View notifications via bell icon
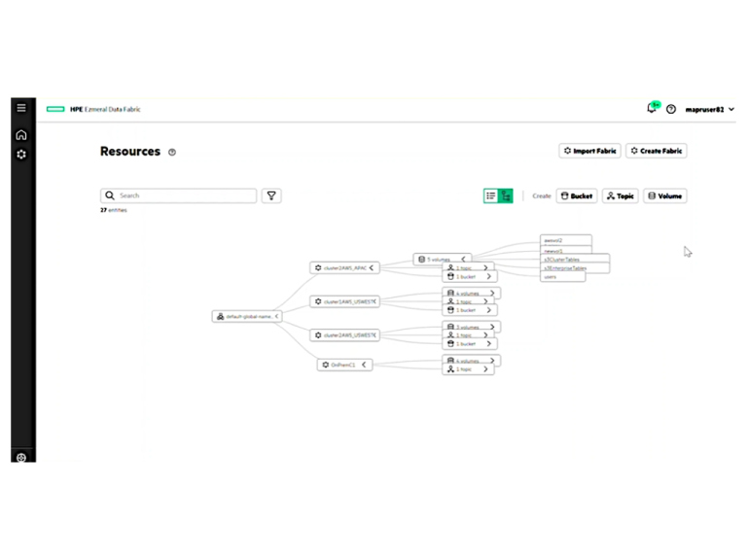Viewport: 747px width, 560px height. click(x=652, y=108)
